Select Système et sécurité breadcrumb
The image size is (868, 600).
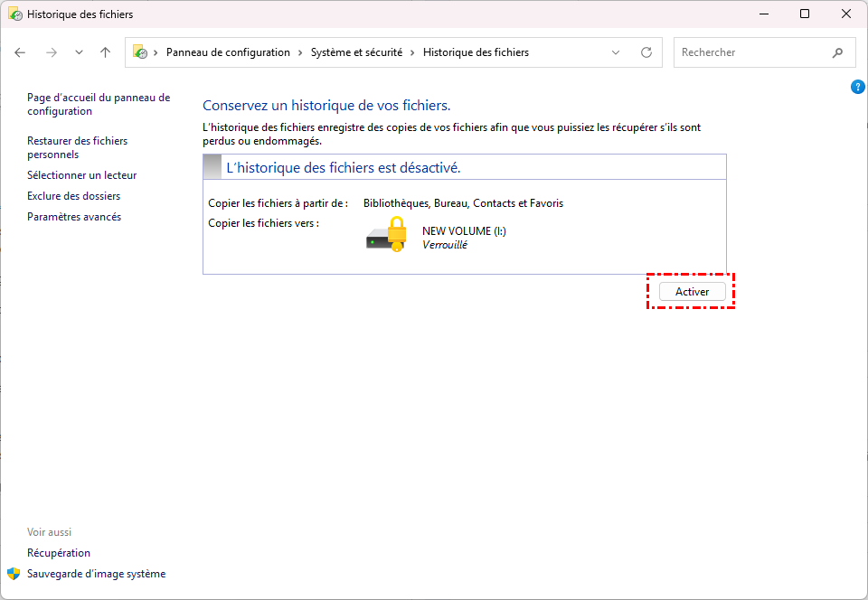point(356,52)
